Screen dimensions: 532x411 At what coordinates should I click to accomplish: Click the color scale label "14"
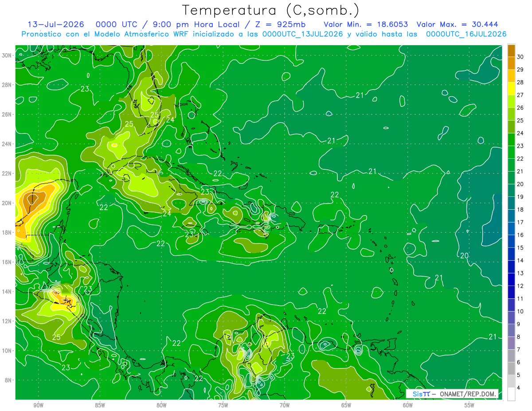pos(520,261)
